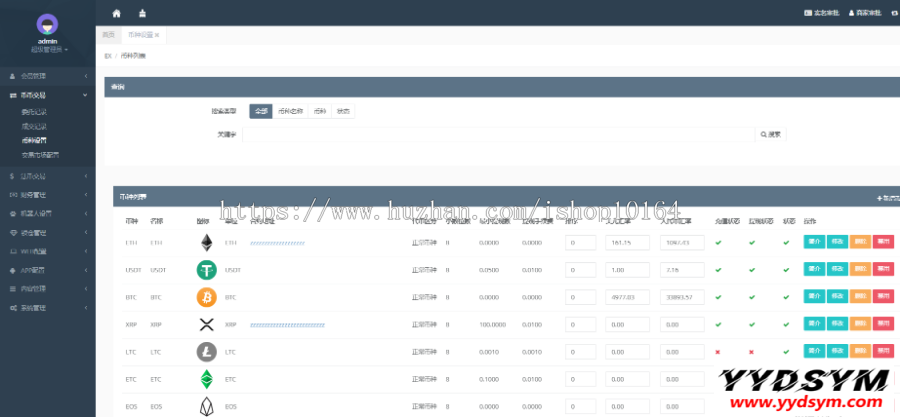
Task: Select the 币种名称 search type filter
Action: [290, 111]
